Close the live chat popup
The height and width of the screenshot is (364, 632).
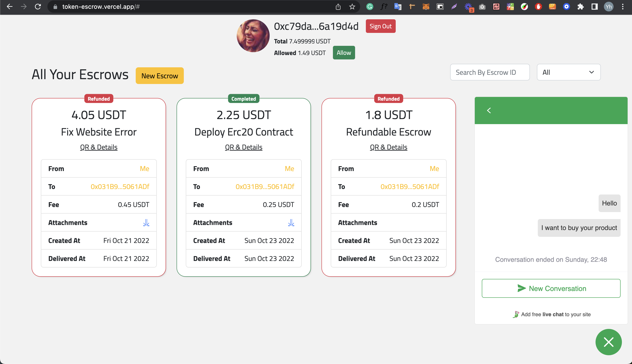coord(609,342)
